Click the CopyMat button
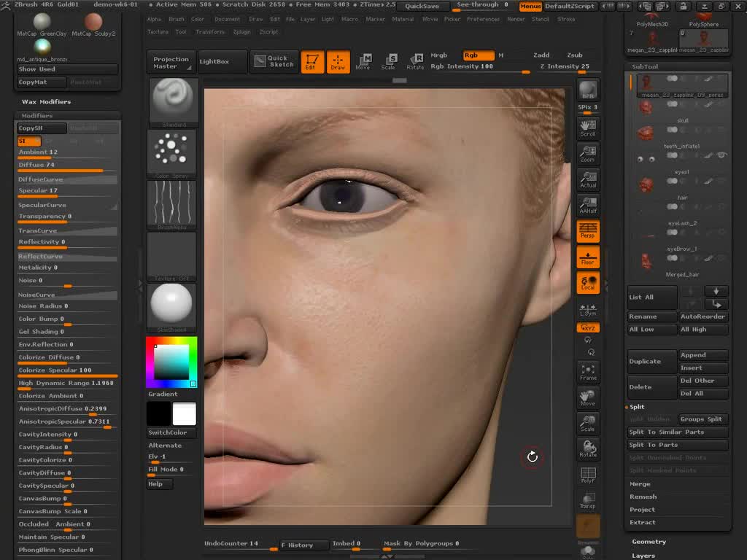747x560 pixels. pyautogui.click(x=42, y=82)
